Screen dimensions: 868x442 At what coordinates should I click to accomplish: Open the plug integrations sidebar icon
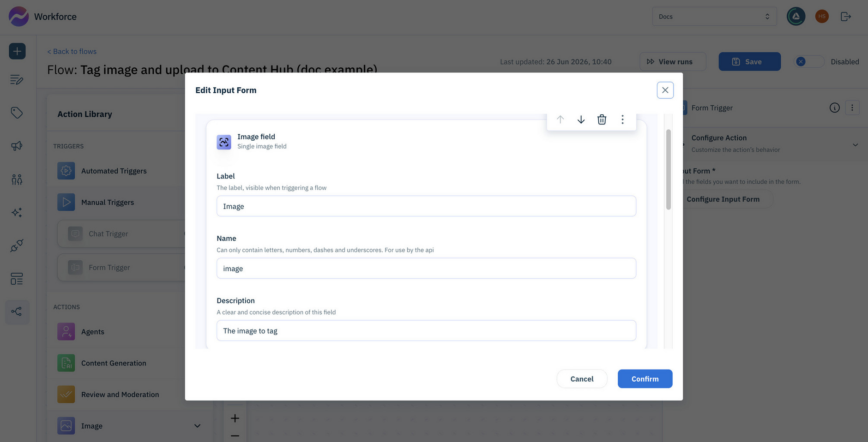(x=17, y=245)
